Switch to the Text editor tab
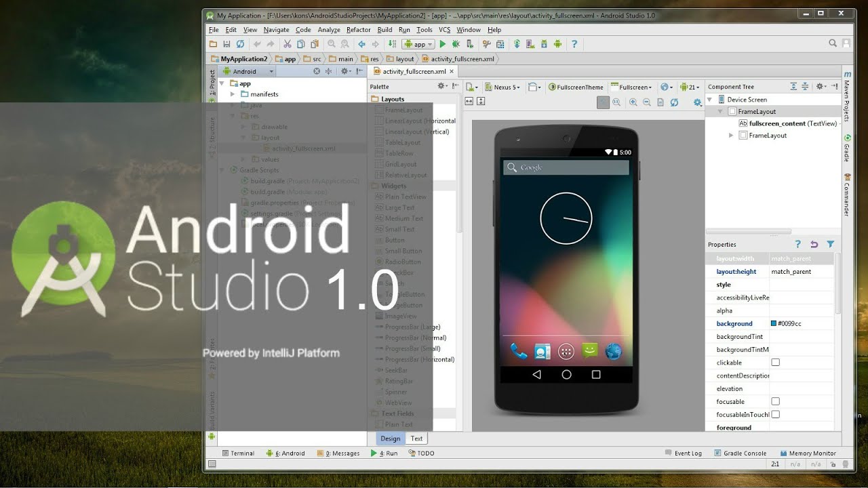The height and width of the screenshot is (488, 868). coord(416,439)
